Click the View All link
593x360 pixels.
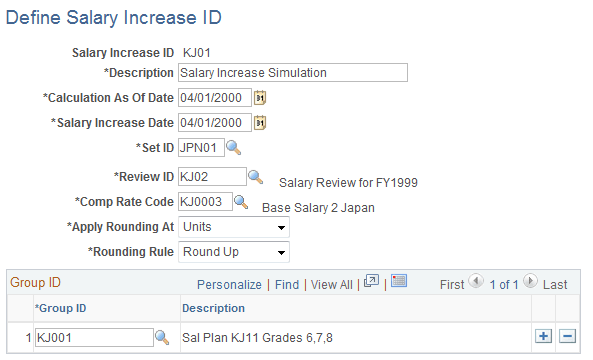pos(331,285)
